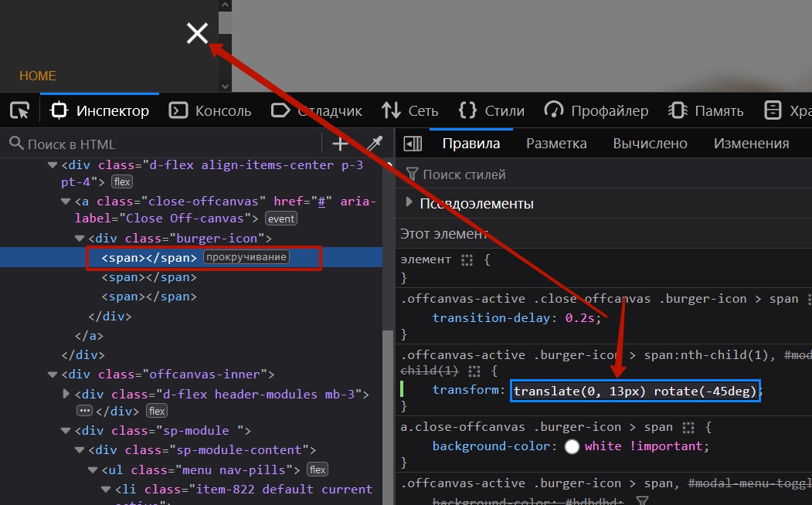Activate the element picker tool
Screen dimensions: 812x505
pos(19,110)
